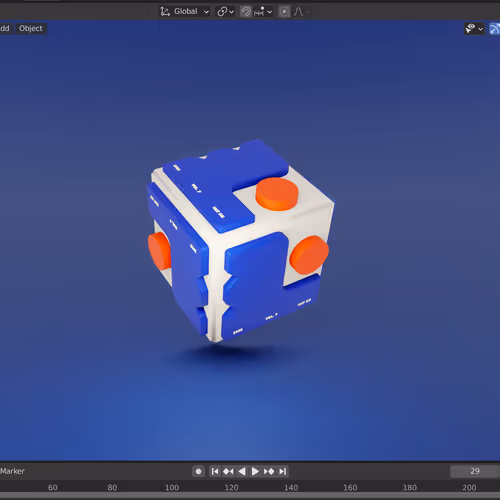
Task: Toggle proportional editing
Action: [x=284, y=12]
